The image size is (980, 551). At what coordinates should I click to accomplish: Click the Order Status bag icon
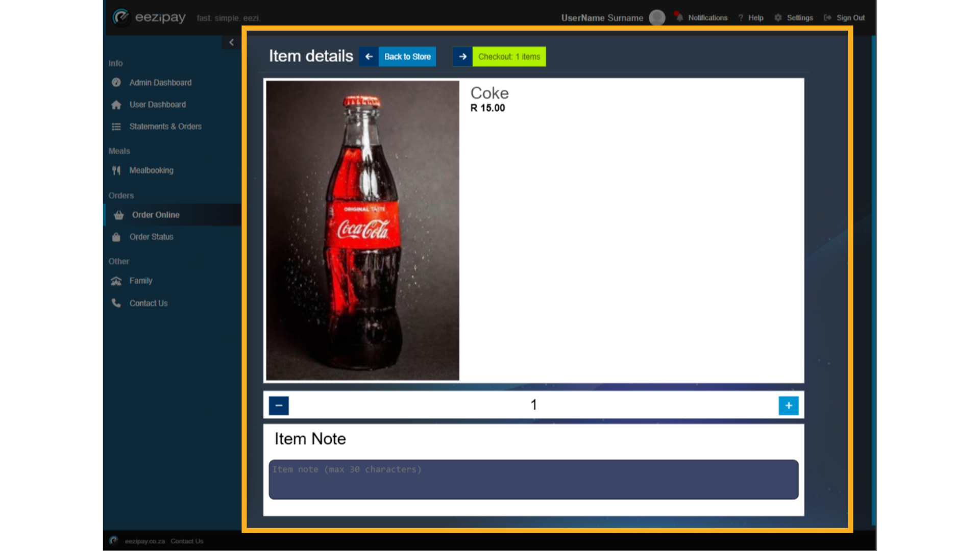[x=116, y=237]
